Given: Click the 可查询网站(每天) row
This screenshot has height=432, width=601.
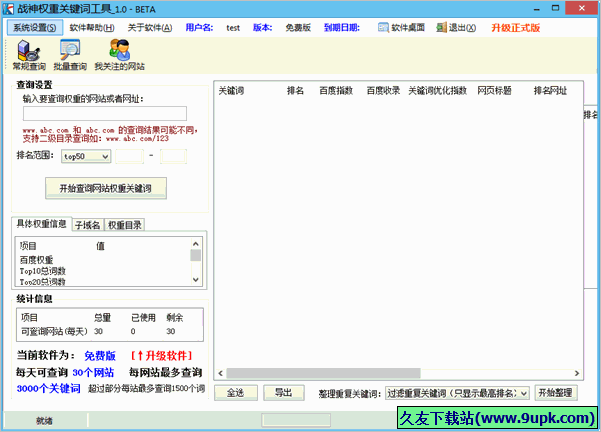Looking at the screenshot, I should [110, 331].
